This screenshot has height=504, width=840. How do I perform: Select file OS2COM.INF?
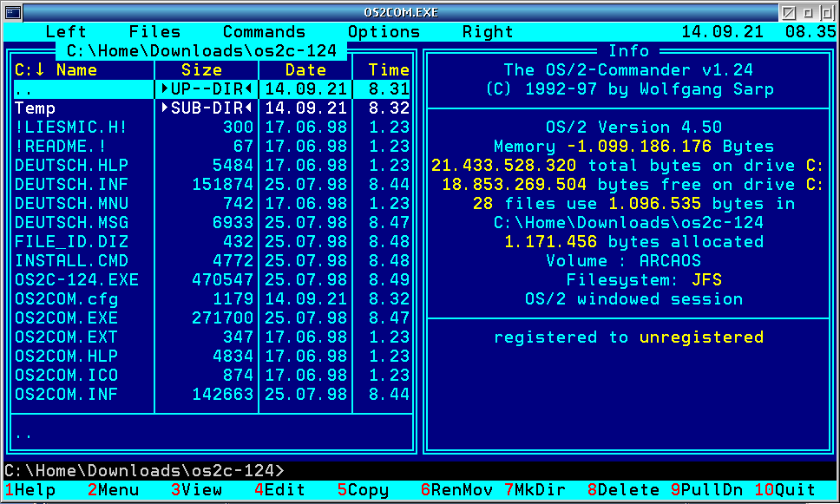[x=212, y=395]
